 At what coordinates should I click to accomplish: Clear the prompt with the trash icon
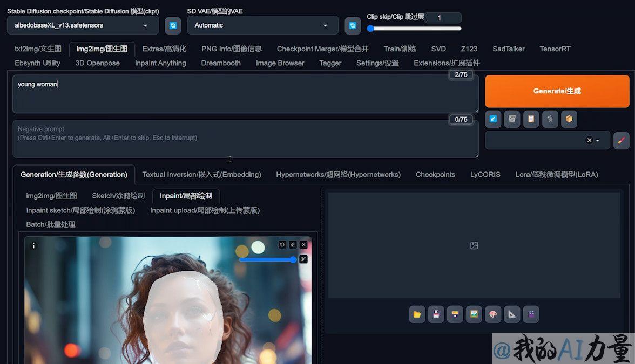[512, 119]
